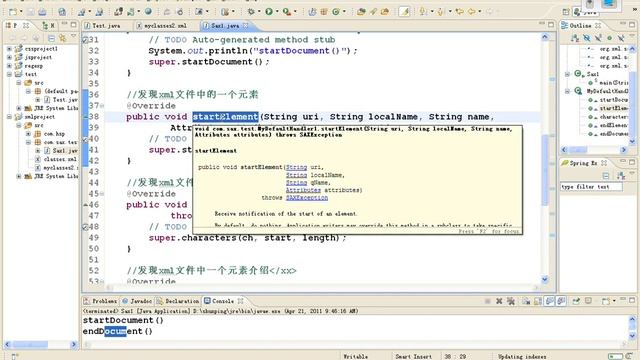Close the Outline view tab
640x360 pixels.
598,25
